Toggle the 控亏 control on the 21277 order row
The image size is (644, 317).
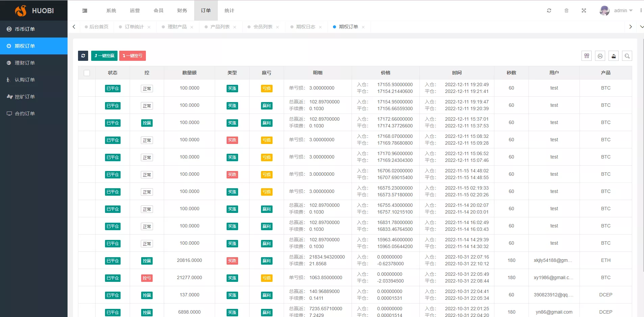tap(147, 277)
